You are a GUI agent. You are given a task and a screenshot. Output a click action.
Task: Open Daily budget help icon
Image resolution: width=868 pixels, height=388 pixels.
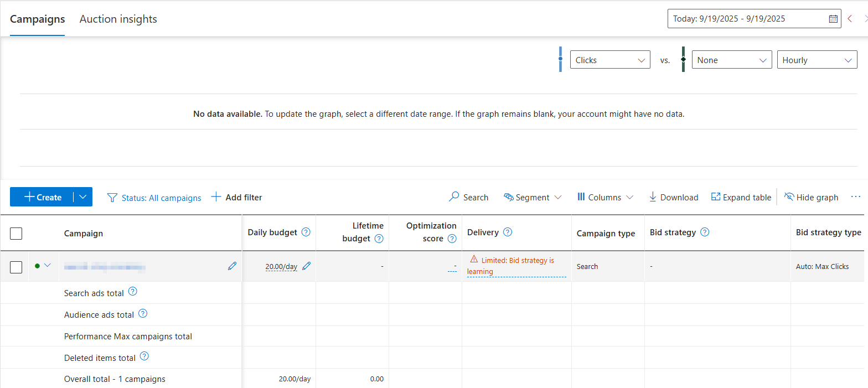[x=306, y=232]
